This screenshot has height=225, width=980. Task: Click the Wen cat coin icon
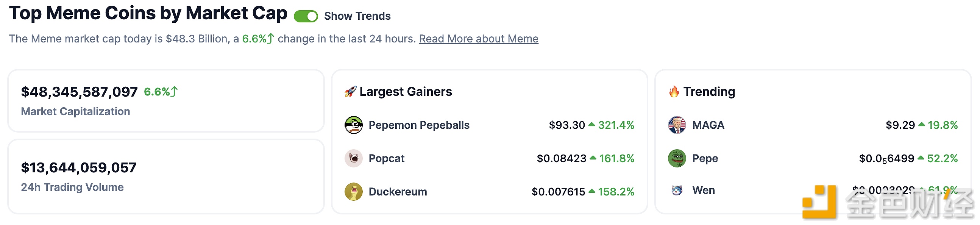click(x=677, y=190)
